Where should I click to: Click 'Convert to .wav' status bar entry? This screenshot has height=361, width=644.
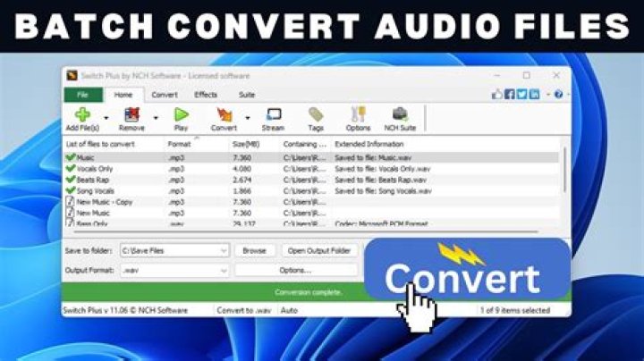(244, 311)
